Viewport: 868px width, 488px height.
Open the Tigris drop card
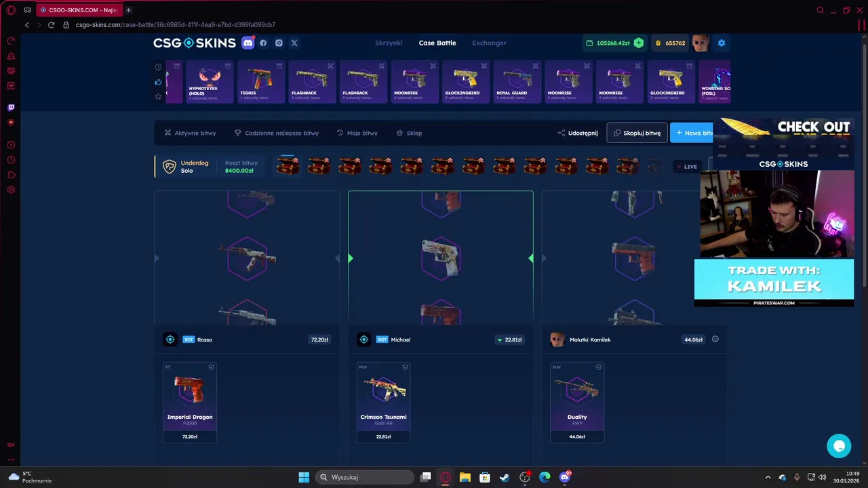260,82
